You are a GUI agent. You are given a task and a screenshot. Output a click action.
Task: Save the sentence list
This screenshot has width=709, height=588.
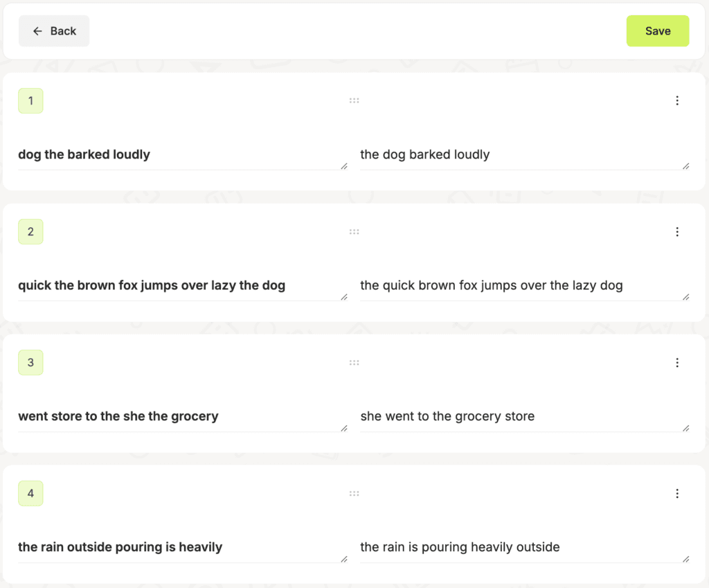click(658, 30)
